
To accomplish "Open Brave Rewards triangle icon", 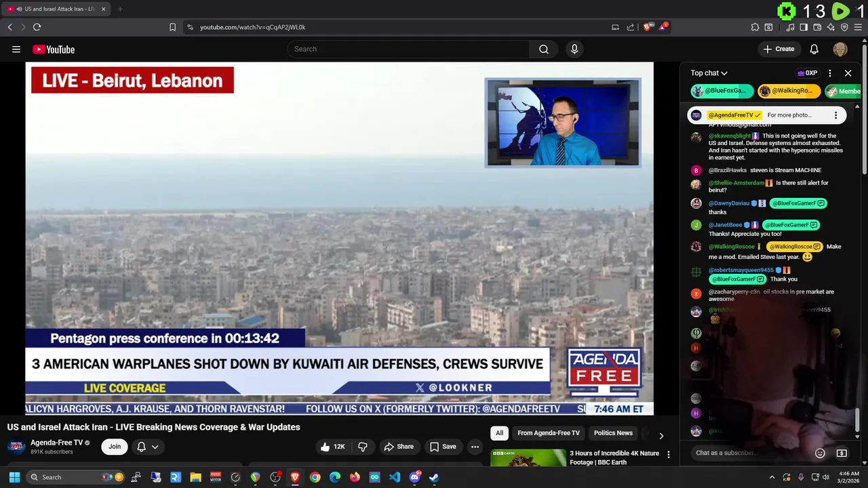I will coord(663,27).
